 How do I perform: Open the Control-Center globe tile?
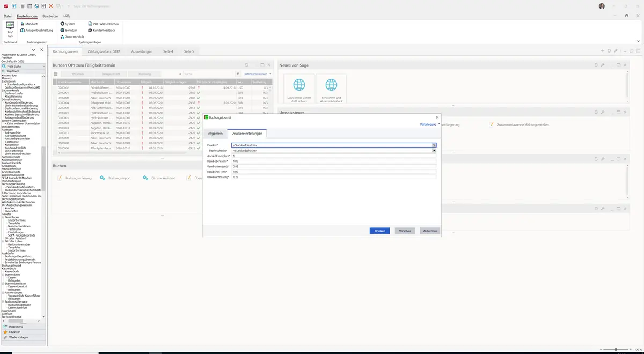click(299, 88)
